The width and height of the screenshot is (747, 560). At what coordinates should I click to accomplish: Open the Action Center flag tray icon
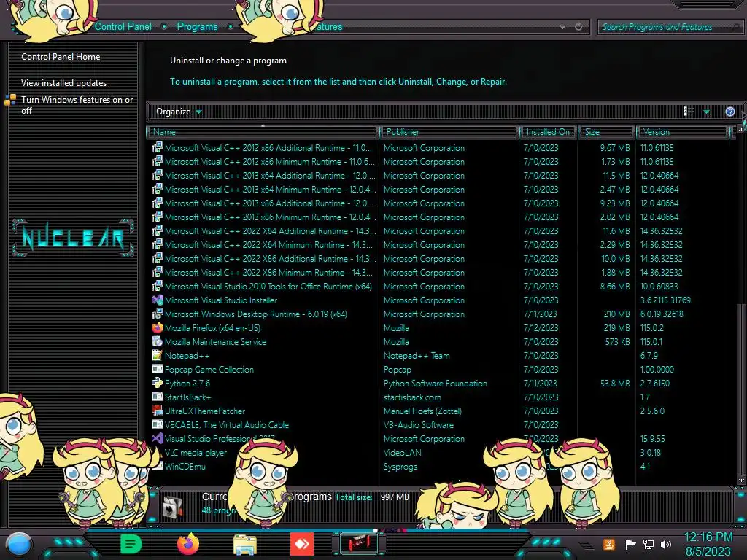pos(631,544)
